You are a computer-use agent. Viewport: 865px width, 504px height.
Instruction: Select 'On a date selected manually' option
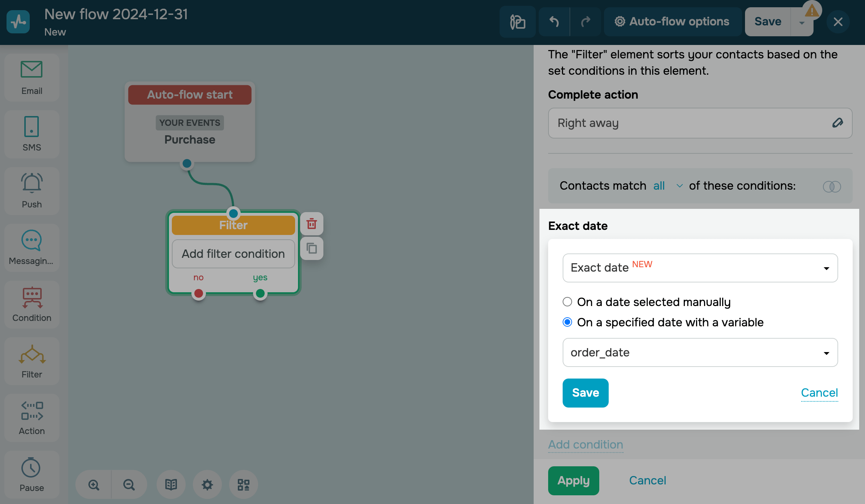567,302
